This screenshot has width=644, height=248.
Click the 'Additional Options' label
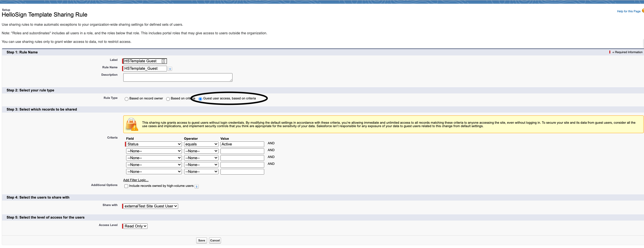pyautogui.click(x=104, y=185)
